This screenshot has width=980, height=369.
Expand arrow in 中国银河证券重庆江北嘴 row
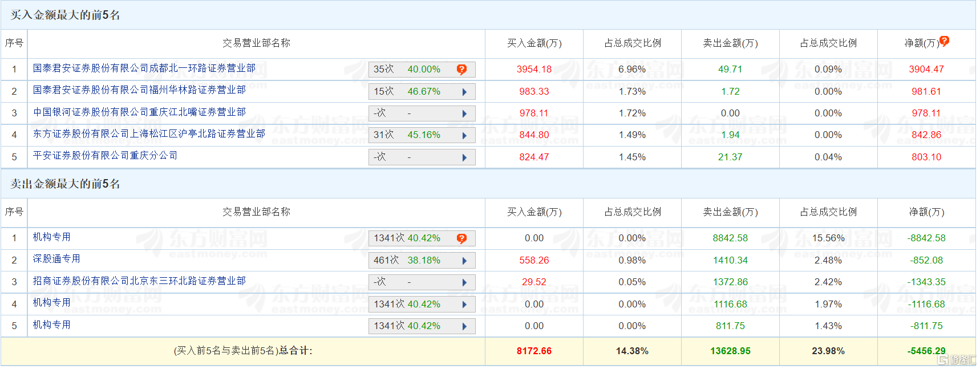click(x=464, y=113)
